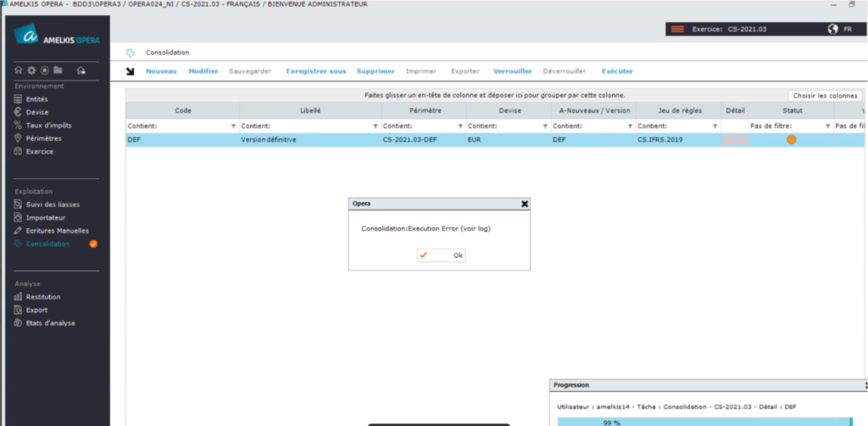Screen dimensions: 868x426
Task: Open the folder icon in sidebar toolbar
Action: 58,70
